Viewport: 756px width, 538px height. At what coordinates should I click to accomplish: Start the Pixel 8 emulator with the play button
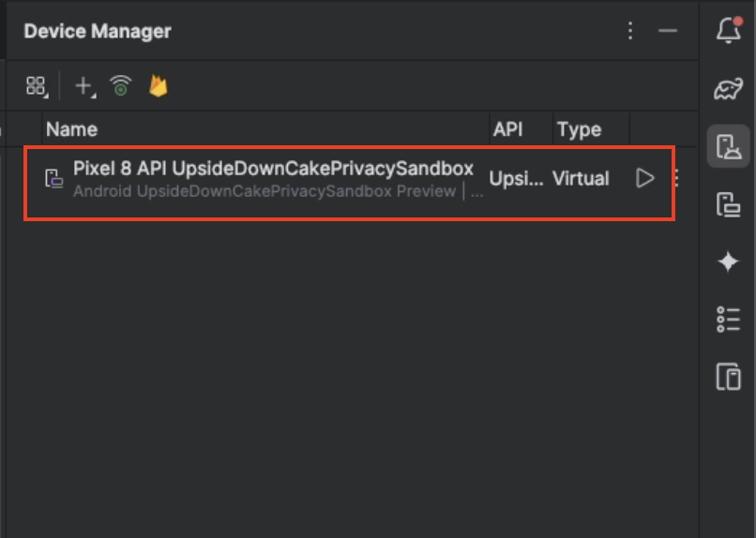click(x=644, y=178)
